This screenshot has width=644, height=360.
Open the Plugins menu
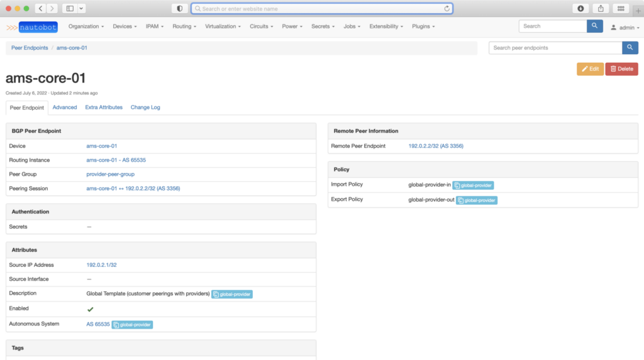[x=423, y=26]
